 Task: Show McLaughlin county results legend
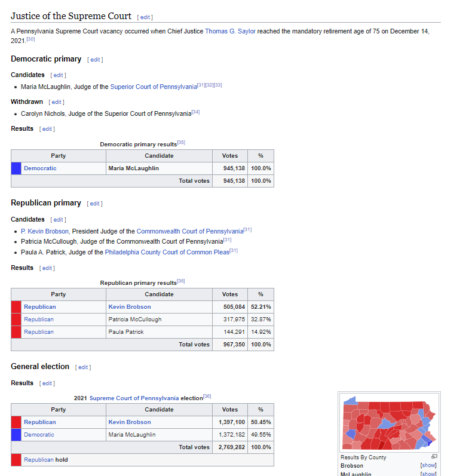428,474
